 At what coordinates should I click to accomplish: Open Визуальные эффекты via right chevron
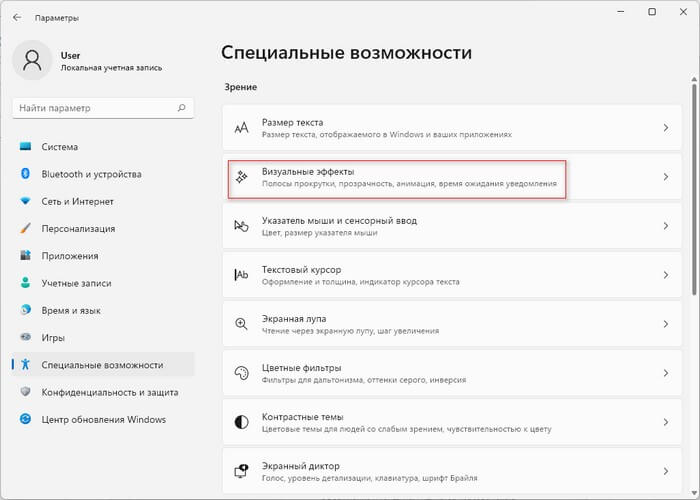click(x=665, y=177)
